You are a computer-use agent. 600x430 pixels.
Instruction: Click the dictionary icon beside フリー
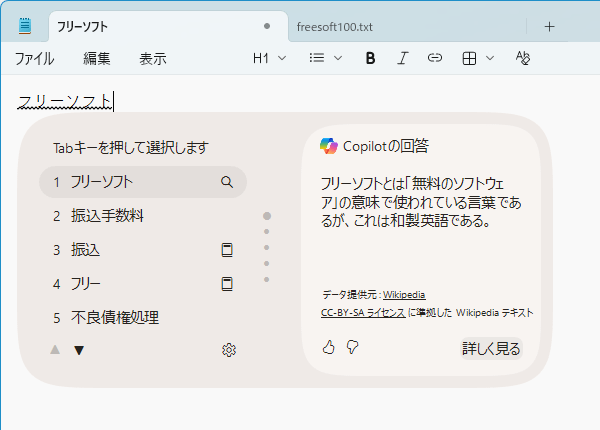[227, 284]
